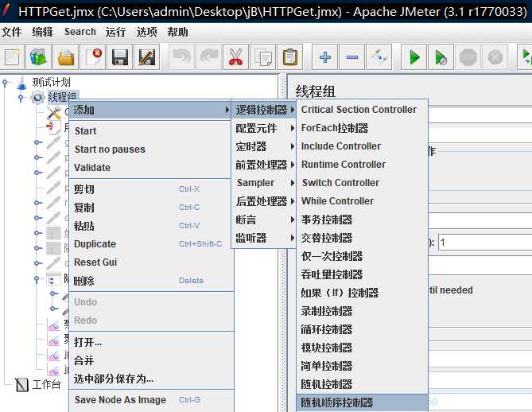This screenshot has height=412, width=532.
Task: Click the Save As pencil disk icon
Action: (146, 57)
